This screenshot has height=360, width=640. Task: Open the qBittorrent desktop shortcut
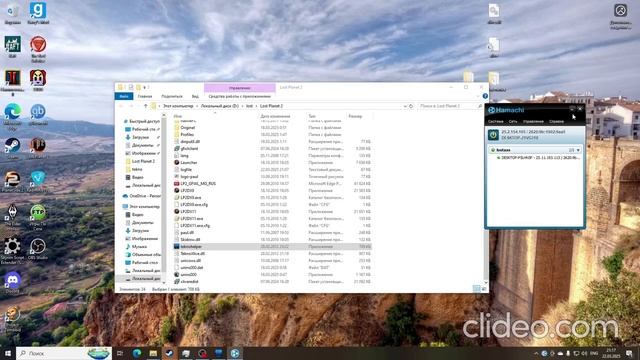[38, 113]
